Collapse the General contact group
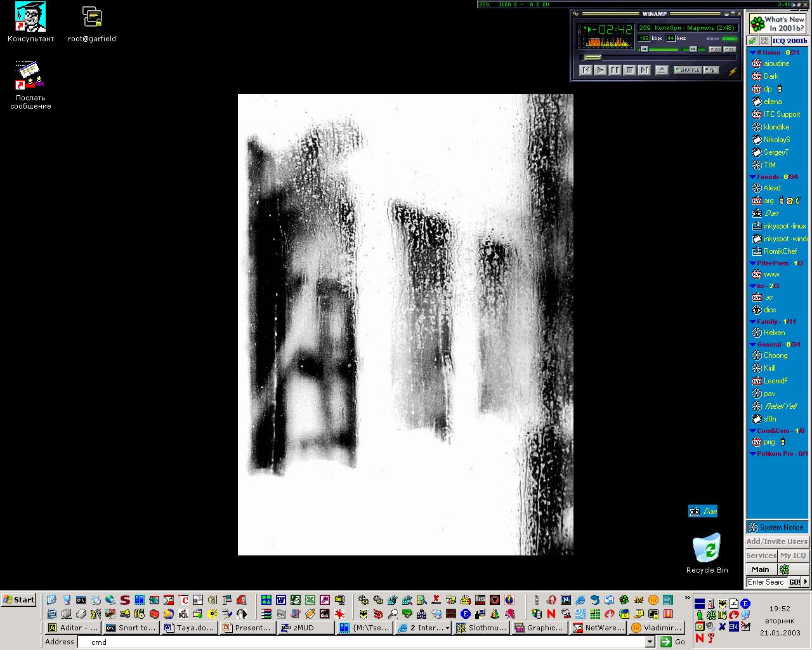Image resolution: width=812 pixels, height=650 pixels. tap(753, 345)
